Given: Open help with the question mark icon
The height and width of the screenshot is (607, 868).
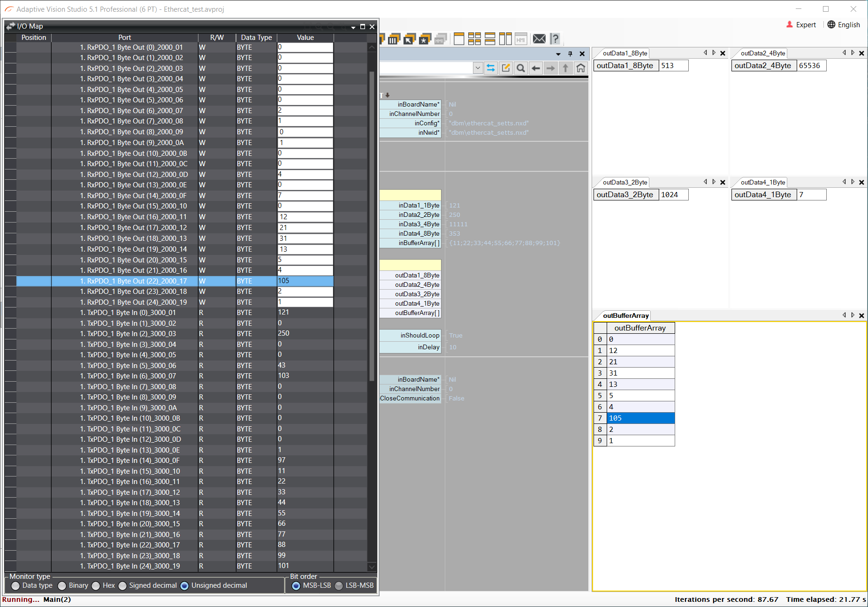Looking at the screenshot, I should tap(555, 39).
